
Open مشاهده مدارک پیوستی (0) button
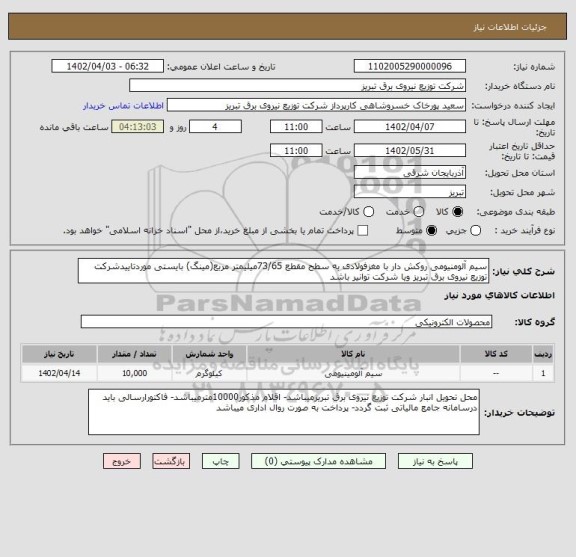[318, 461]
